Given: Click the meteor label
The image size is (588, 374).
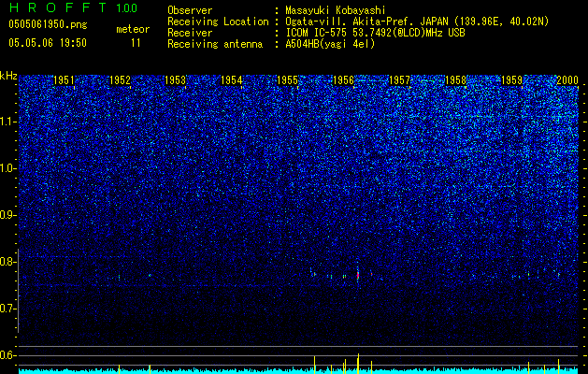Looking at the screenshot, I should tap(133, 29).
